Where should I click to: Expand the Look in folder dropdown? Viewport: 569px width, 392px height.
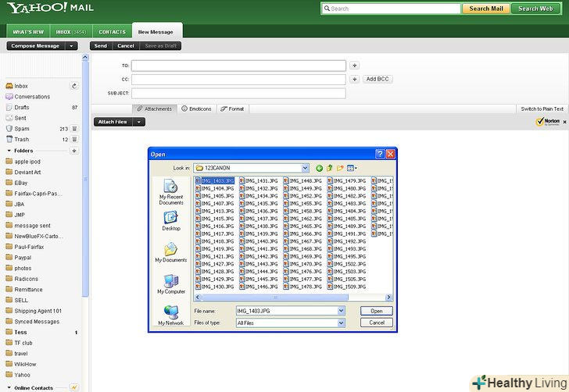305,168
